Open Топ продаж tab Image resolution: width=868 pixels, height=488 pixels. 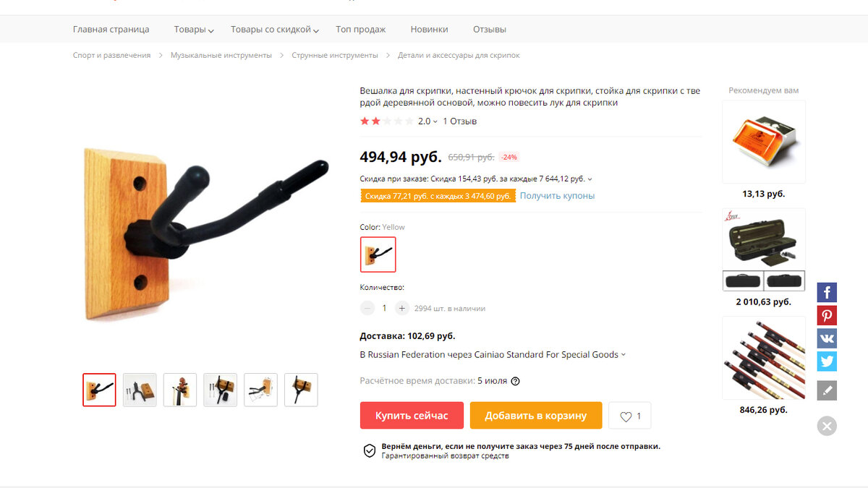point(360,30)
